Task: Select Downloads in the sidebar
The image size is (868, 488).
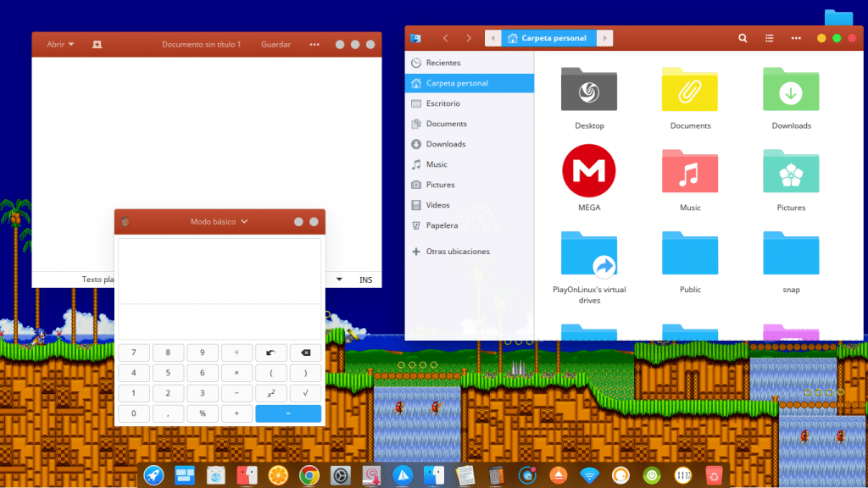Action: point(470,144)
